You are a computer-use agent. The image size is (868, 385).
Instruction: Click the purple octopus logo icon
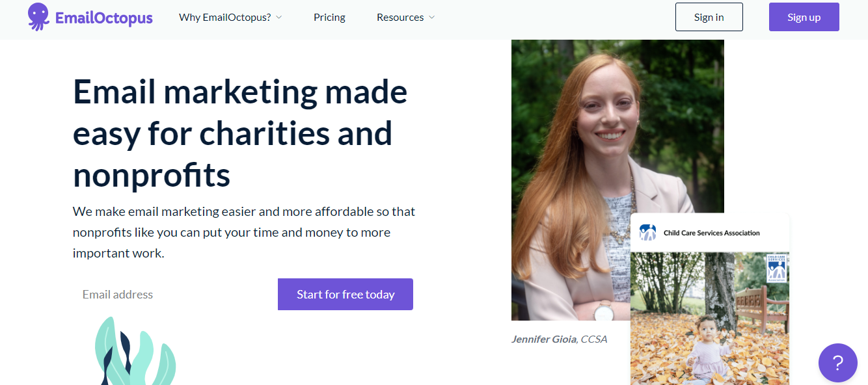38,17
